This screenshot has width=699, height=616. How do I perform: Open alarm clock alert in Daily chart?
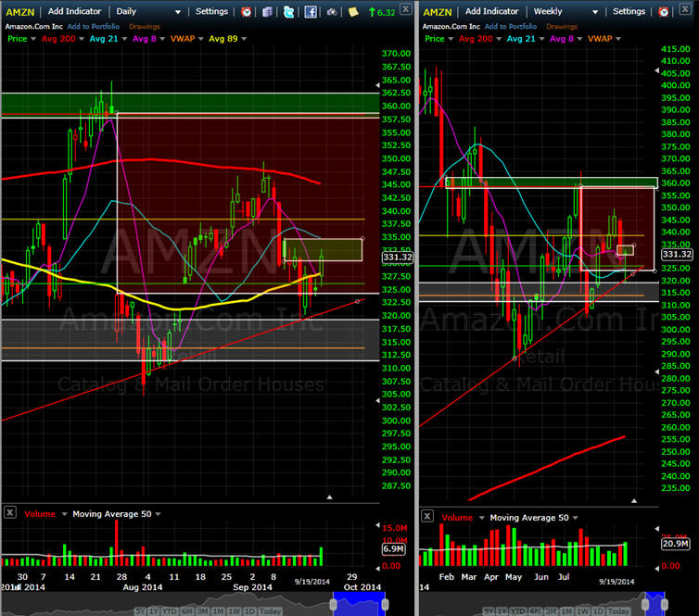[x=246, y=12]
